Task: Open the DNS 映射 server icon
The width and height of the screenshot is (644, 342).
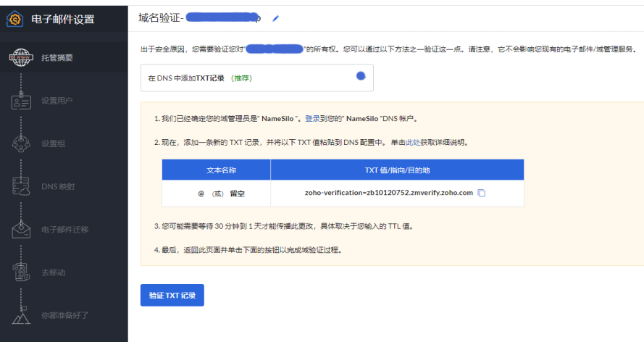Action: [x=21, y=186]
